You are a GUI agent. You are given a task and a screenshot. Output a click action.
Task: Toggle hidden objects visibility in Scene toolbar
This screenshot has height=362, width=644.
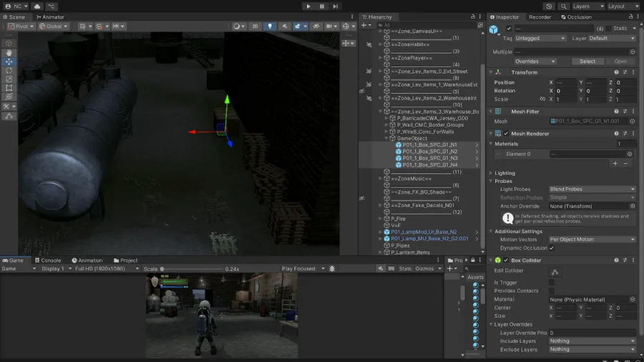(316, 26)
